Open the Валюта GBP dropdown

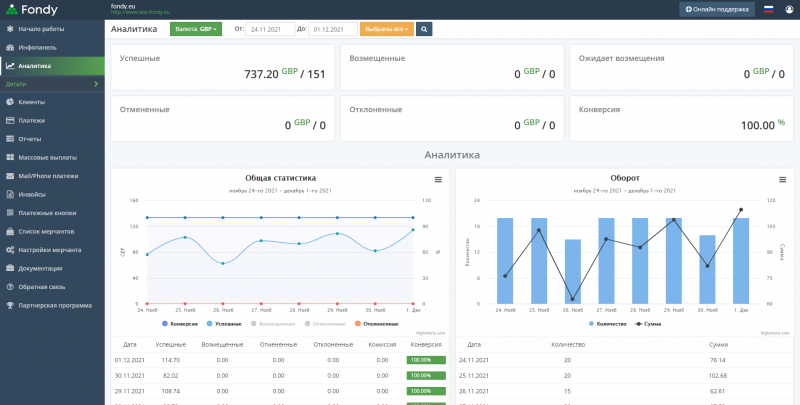195,29
